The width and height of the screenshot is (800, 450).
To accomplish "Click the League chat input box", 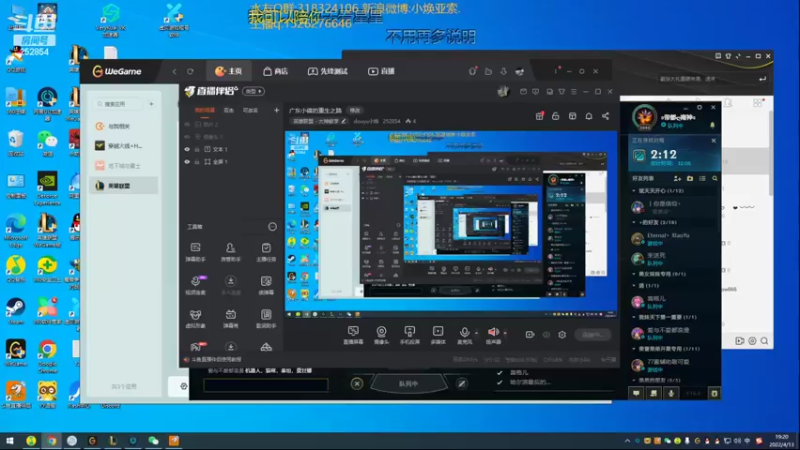I will tap(265, 385).
